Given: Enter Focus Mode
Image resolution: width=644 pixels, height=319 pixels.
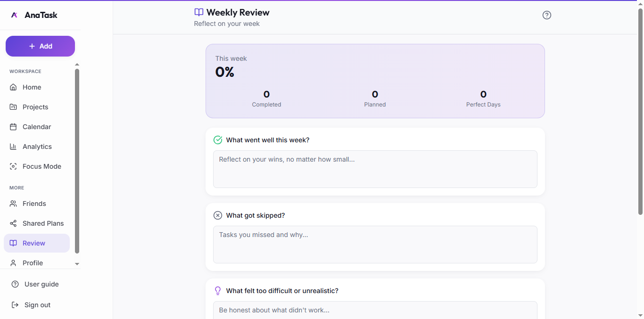Looking at the screenshot, I should pyautogui.click(x=37, y=166).
